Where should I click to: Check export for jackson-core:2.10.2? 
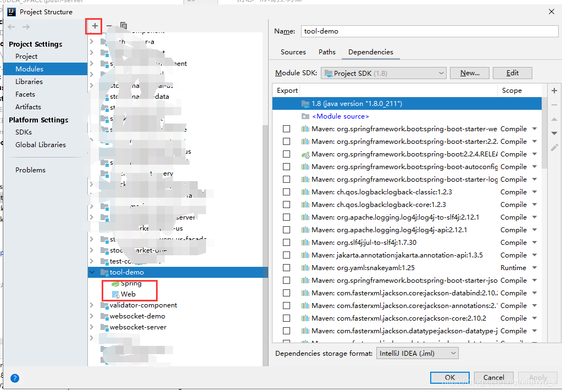click(286, 318)
